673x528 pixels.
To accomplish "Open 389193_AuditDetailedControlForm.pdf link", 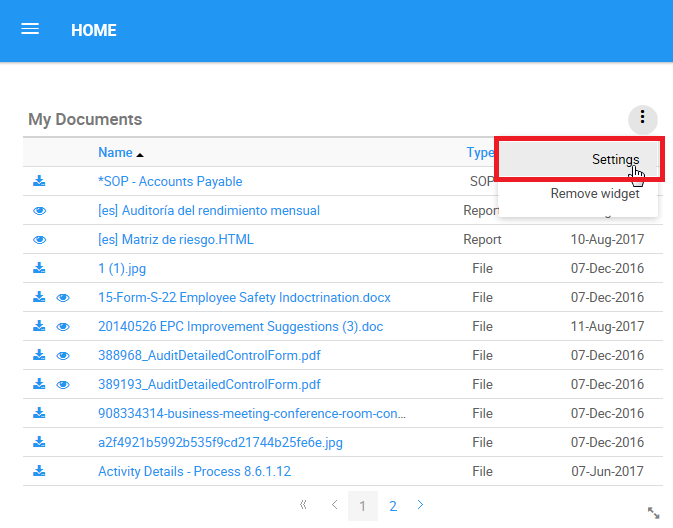I will 209,384.
